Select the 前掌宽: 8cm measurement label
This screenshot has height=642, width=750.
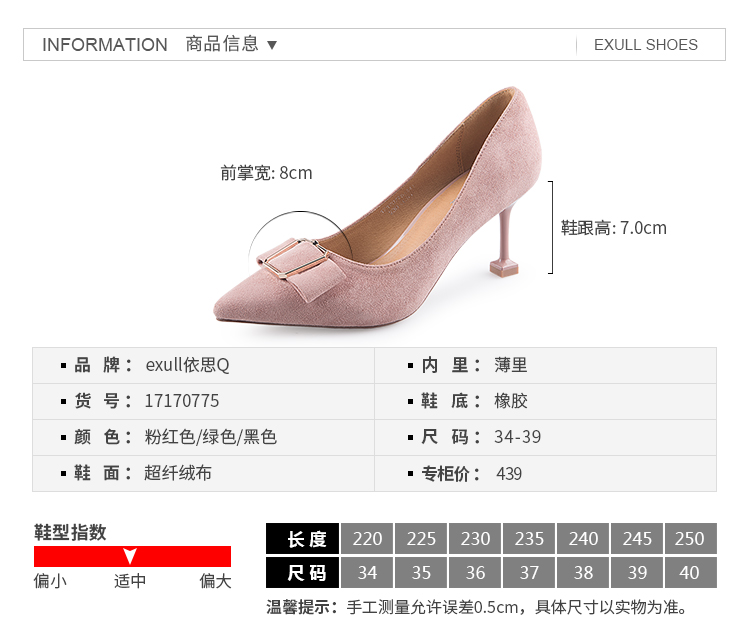[x=266, y=173]
